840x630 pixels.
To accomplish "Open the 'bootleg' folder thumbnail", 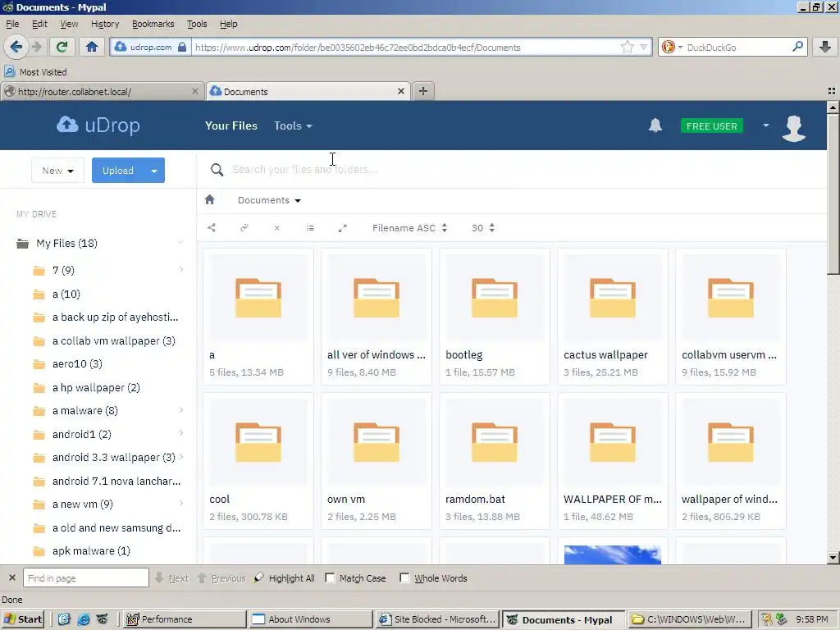I will [x=495, y=297].
